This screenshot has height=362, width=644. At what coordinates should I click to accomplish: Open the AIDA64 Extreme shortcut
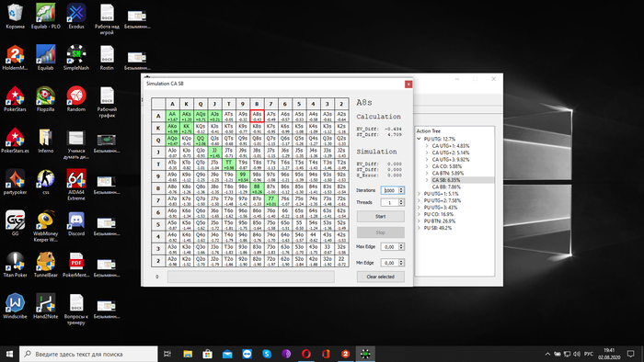pyautogui.click(x=76, y=185)
